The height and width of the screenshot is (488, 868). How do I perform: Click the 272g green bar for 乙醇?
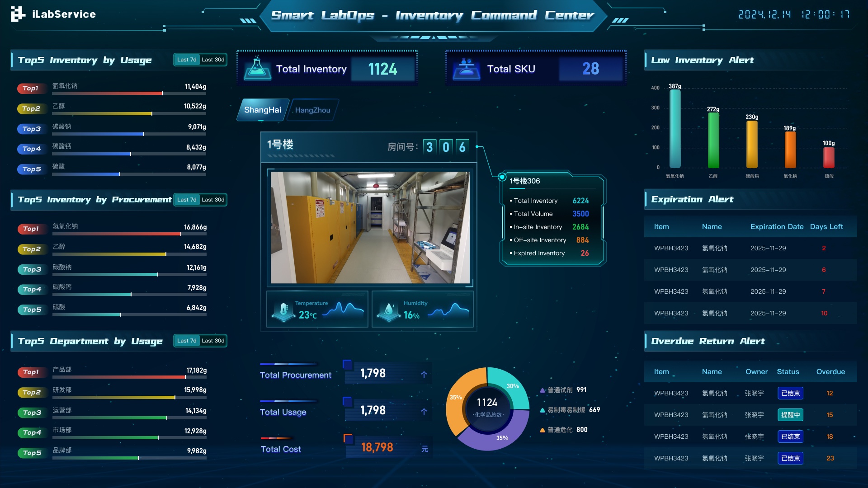[713, 140]
